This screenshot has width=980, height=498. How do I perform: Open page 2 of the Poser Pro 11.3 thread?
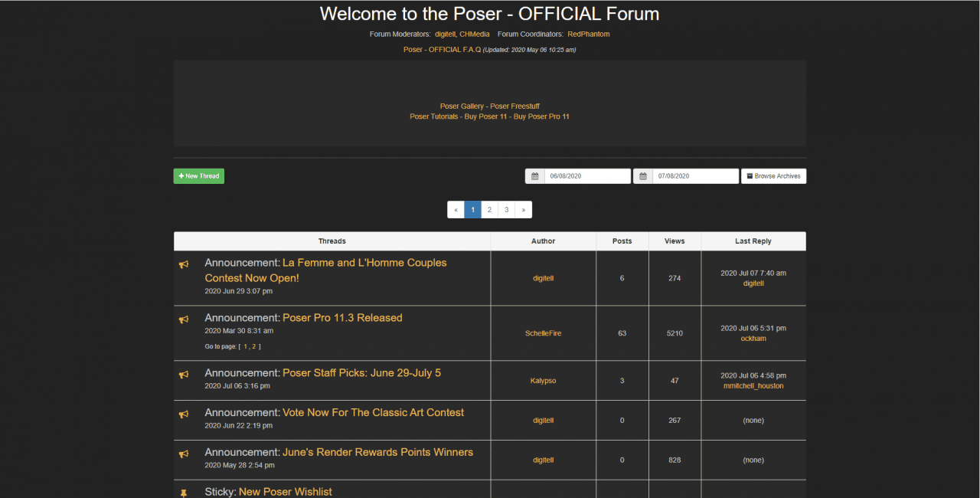pyautogui.click(x=255, y=346)
